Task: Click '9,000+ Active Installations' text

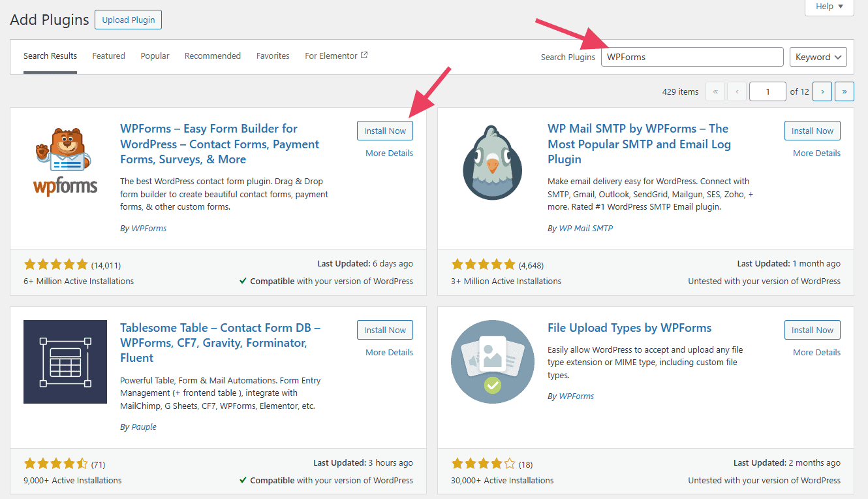Action: [72, 481]
